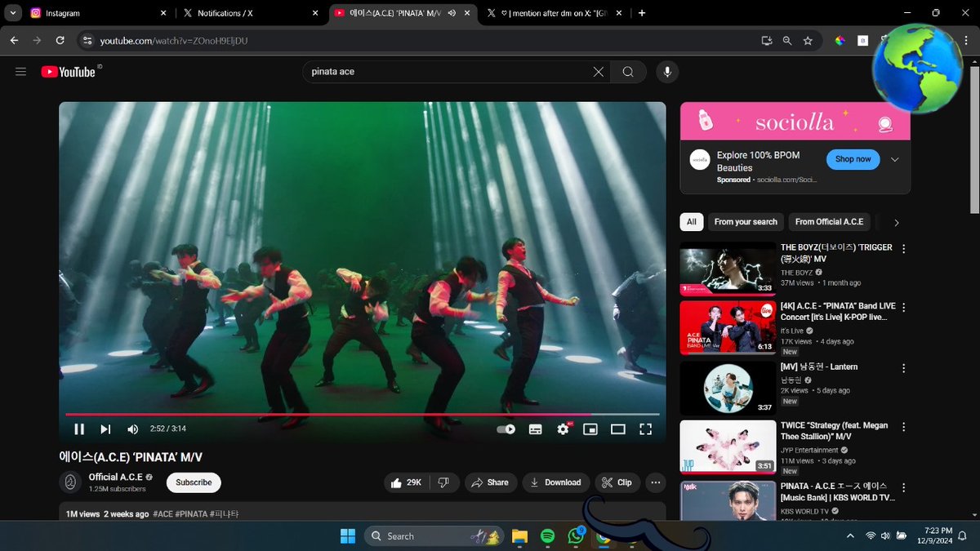Show more filter chips with arrow

pos(897,222)
